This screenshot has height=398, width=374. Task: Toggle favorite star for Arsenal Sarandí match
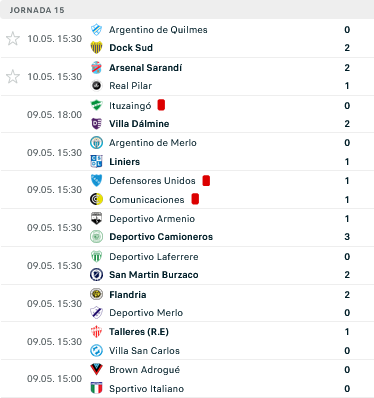point(13,77)
